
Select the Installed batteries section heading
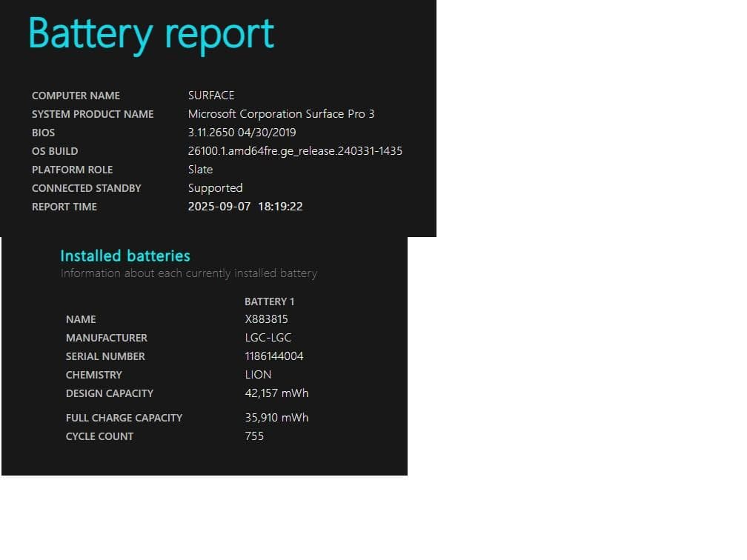point(125,256)
